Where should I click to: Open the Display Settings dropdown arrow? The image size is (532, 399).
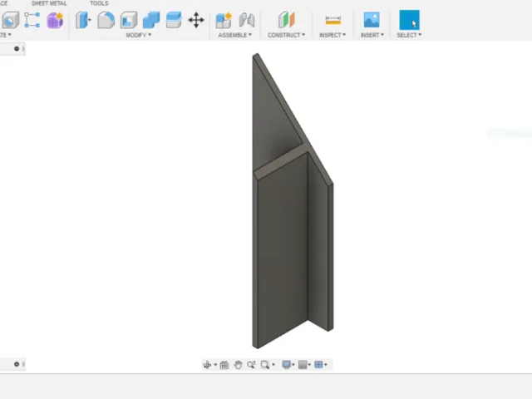pyautogui.click(x=293, y=365)
